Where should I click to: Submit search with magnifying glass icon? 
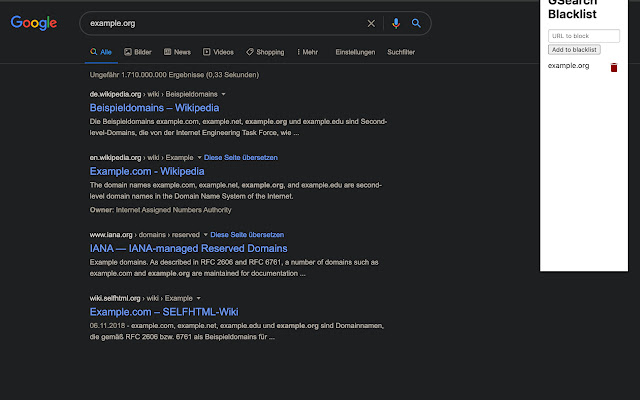(416, 23)
